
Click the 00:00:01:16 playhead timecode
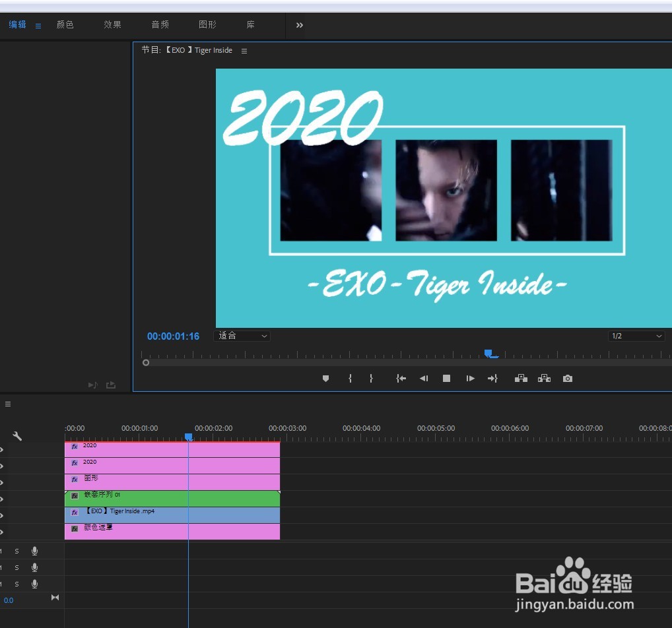[173, 336]
